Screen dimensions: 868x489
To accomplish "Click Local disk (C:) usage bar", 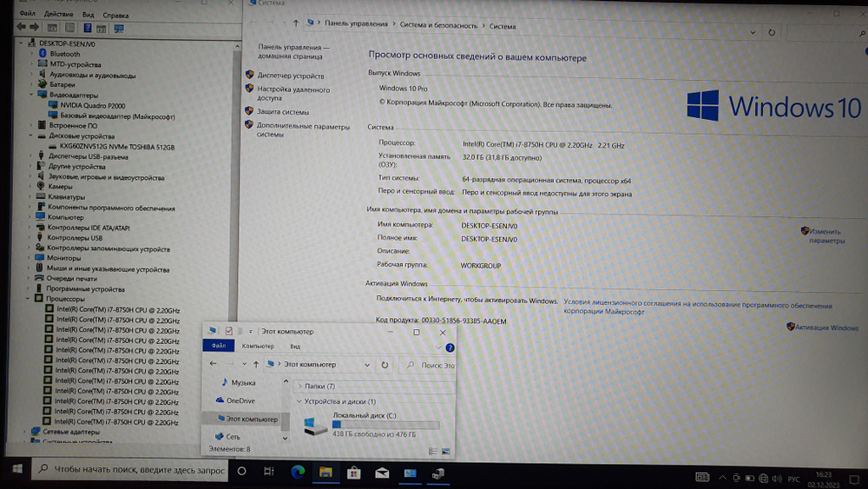I will [x=386, y=425].
